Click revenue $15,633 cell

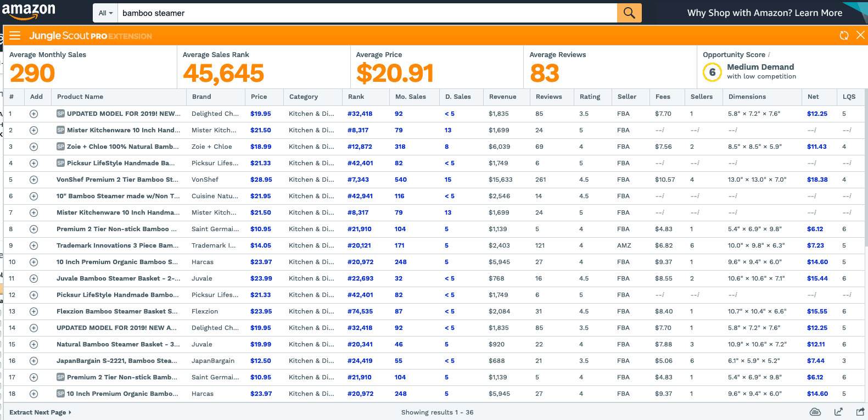pos(501,180)
